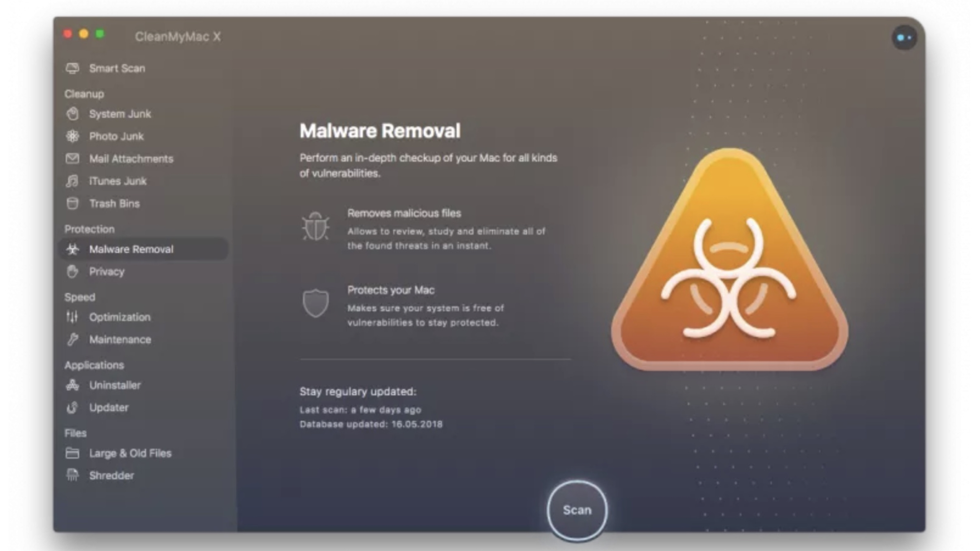Open the Updater applications section
This screenshot has width=980, height=551.
pos(108,407)
